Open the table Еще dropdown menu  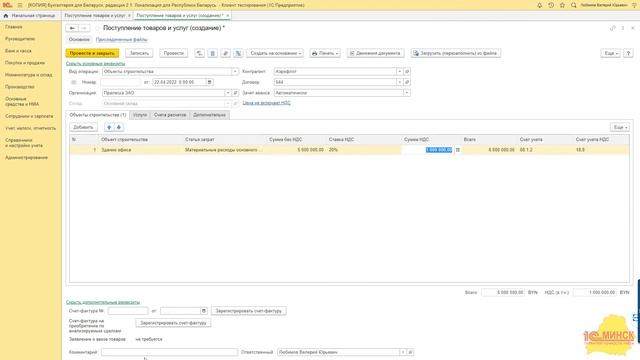point(620,127)
